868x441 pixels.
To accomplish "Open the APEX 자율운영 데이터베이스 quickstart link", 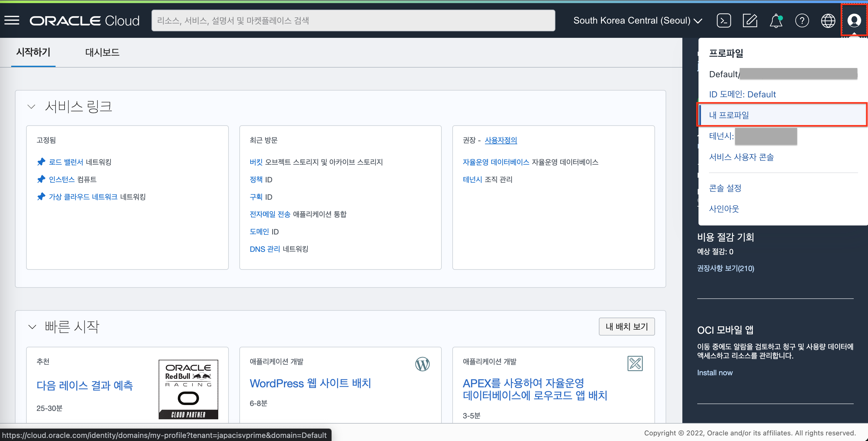I will pos(535,389).
